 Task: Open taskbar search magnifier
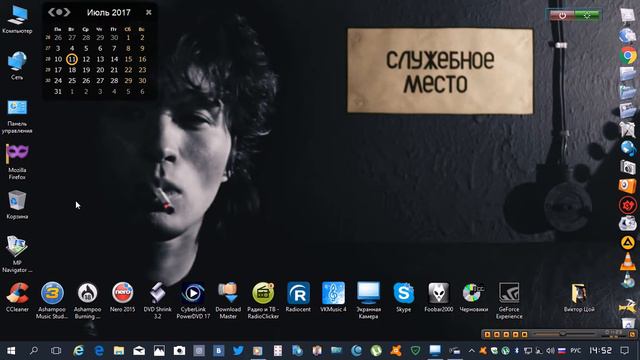pos(34,350)
